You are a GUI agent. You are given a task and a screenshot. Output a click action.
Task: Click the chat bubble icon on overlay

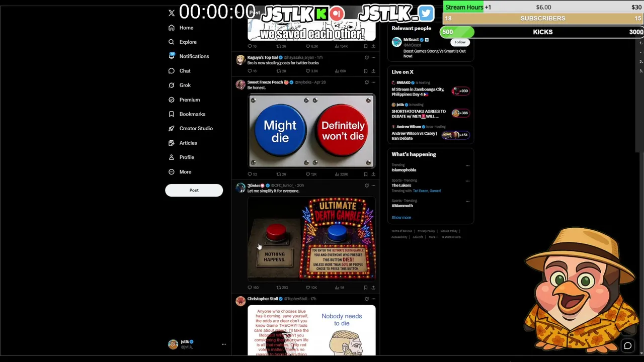click(628, 345)
